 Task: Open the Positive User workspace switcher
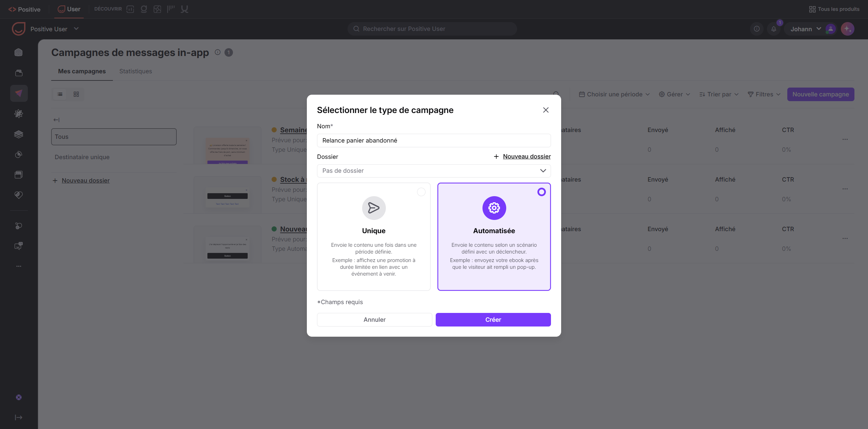pos(55,29)
